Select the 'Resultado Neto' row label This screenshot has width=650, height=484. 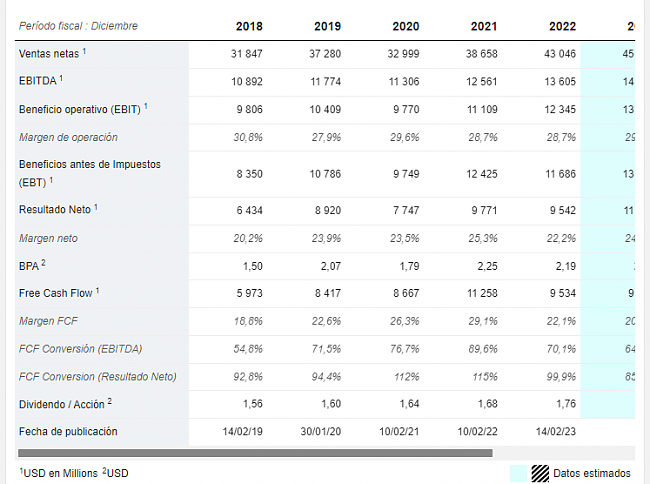click(x=55, y=210)
